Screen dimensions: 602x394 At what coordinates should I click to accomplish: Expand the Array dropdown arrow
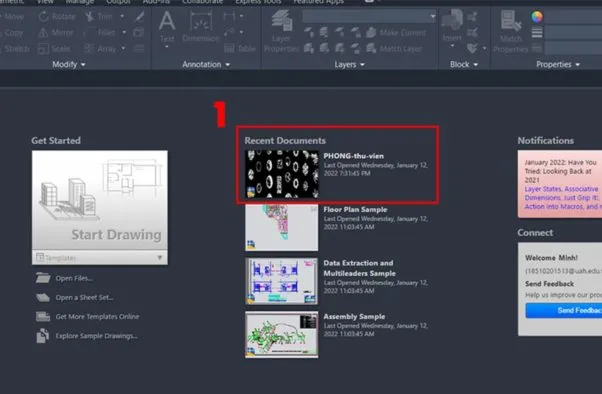click(x=123, y=48)
